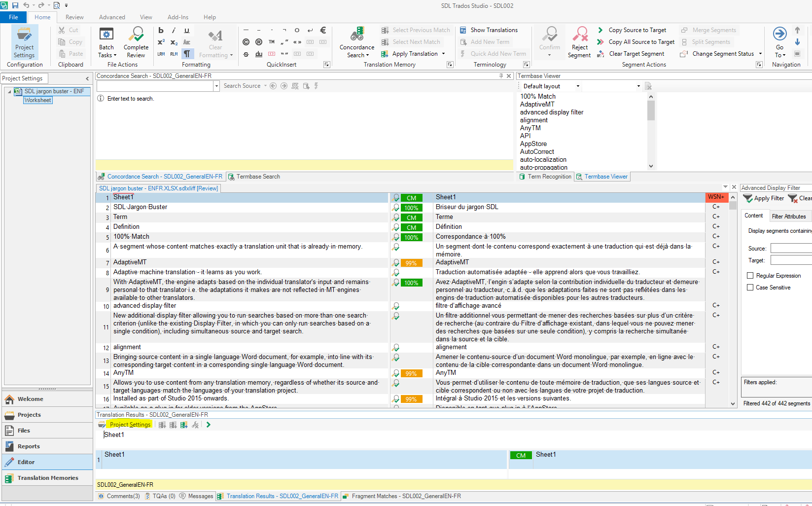Open Concordance Search tool
This screenshot has width=812, height=506.
click(x=356, y=42)
